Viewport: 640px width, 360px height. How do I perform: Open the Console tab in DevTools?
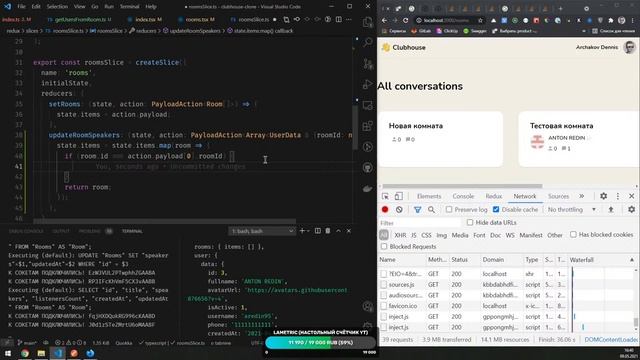[x=463, y=196]
